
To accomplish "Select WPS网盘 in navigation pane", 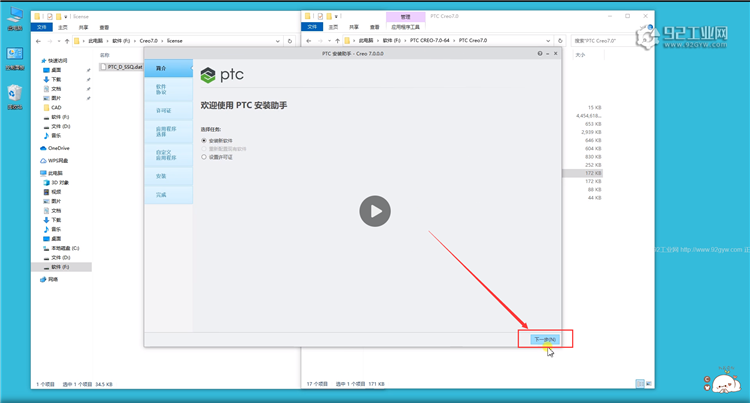I will pyautogui.click(x=54, y=161).
